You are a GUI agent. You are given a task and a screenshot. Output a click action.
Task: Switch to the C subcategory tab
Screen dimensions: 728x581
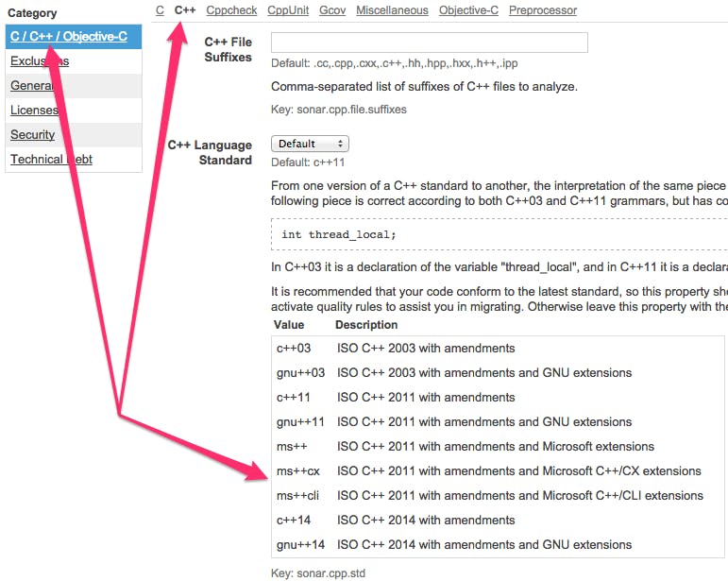[x=160, y=10]
